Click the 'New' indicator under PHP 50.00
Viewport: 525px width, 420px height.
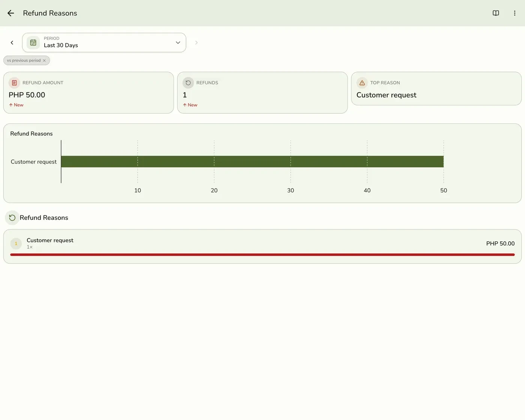point(16,105)
